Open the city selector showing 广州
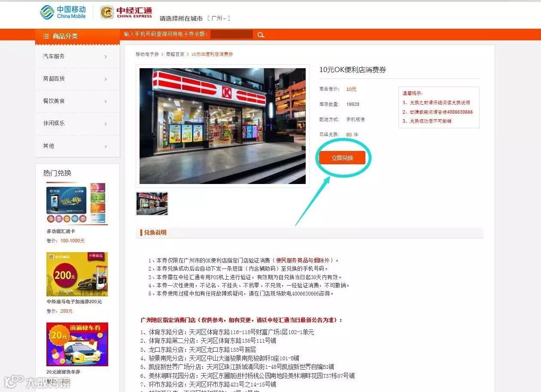Image resolution: width=541 pixels, height=392 pixels. [219, 18]
